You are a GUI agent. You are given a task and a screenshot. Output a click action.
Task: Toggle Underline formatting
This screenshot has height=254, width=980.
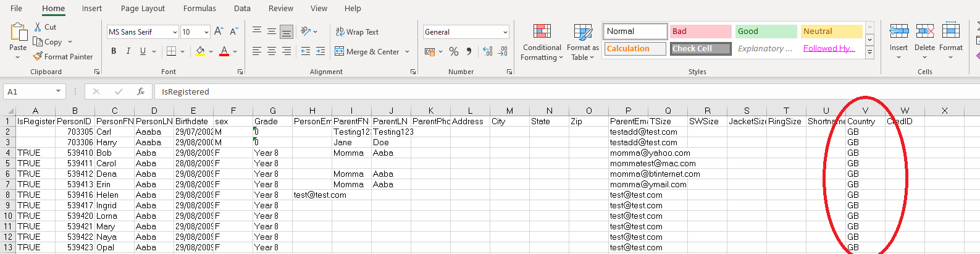[143, 51]
